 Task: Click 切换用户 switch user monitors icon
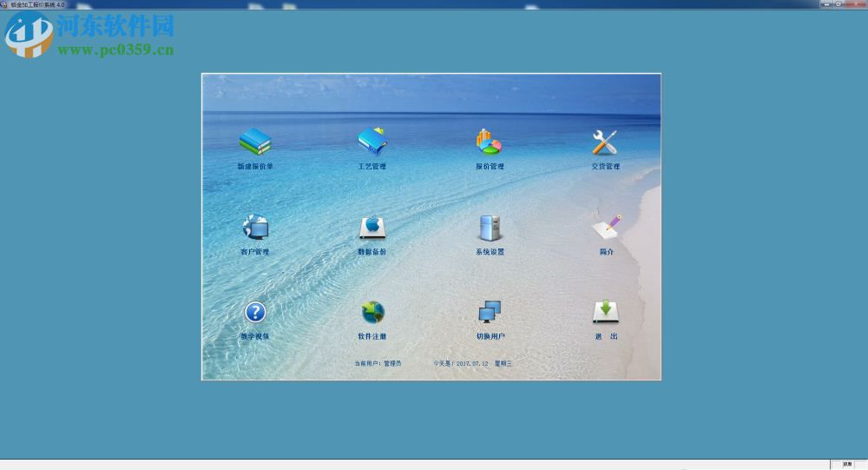pyautogui.click(x=490, y=312)
